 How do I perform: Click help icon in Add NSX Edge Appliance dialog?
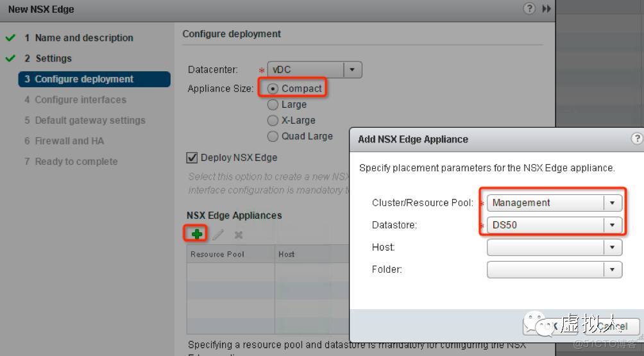click(x=637, y=139)
